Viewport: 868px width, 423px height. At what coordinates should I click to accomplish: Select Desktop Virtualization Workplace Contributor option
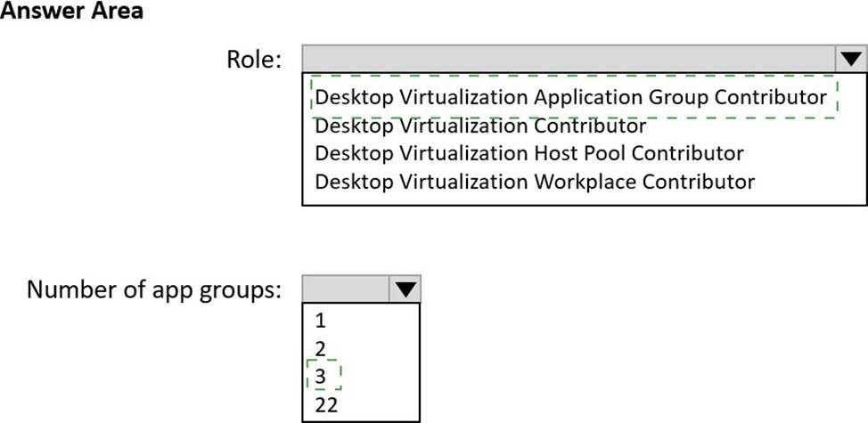coord(534,182)
